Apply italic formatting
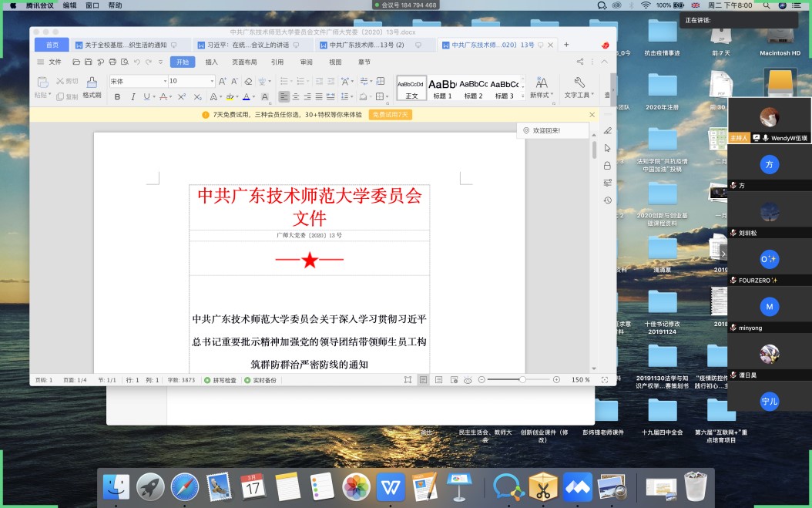The image size is (812, 508). pyautogui.click(x=133, y=97)
